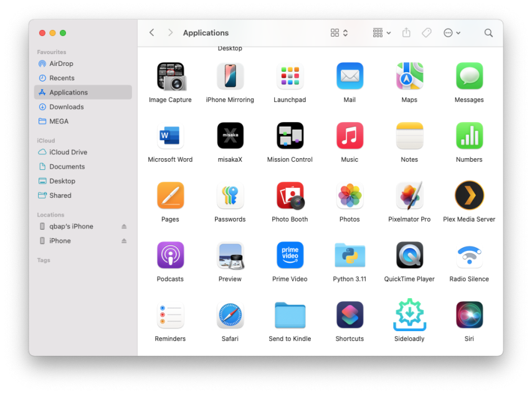Select the QuickTime Player icon
532x394 pixels.
click(409, 255)
